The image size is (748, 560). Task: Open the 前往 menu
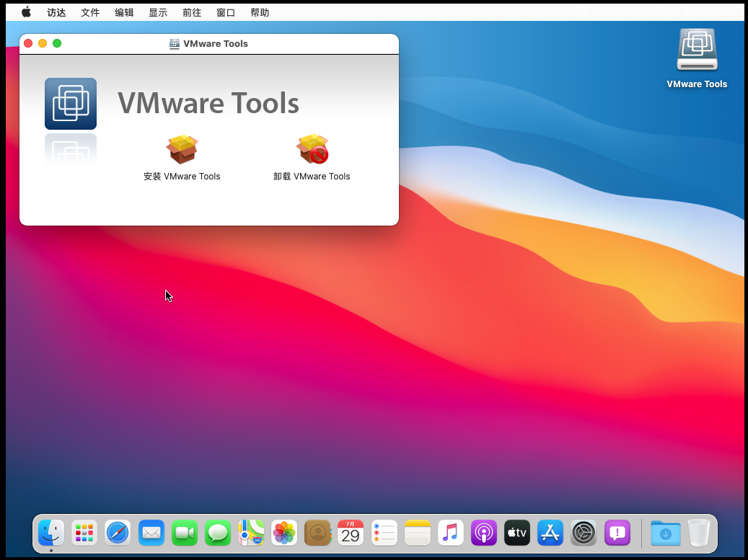click(192, 13)
